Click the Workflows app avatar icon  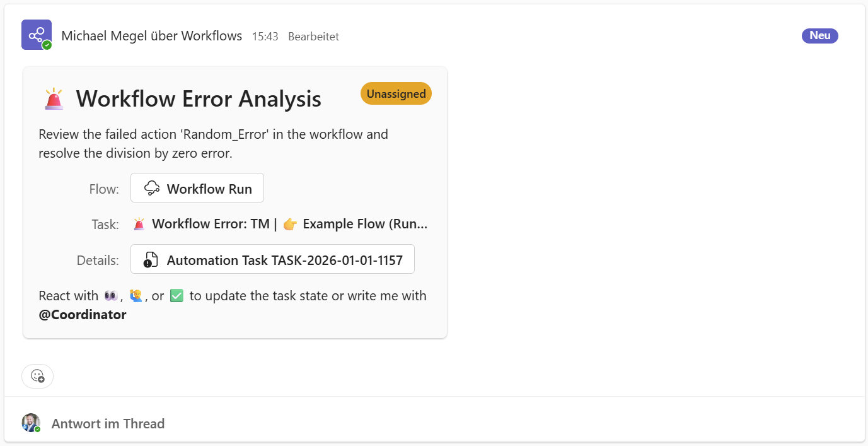[x=36, y=35]
